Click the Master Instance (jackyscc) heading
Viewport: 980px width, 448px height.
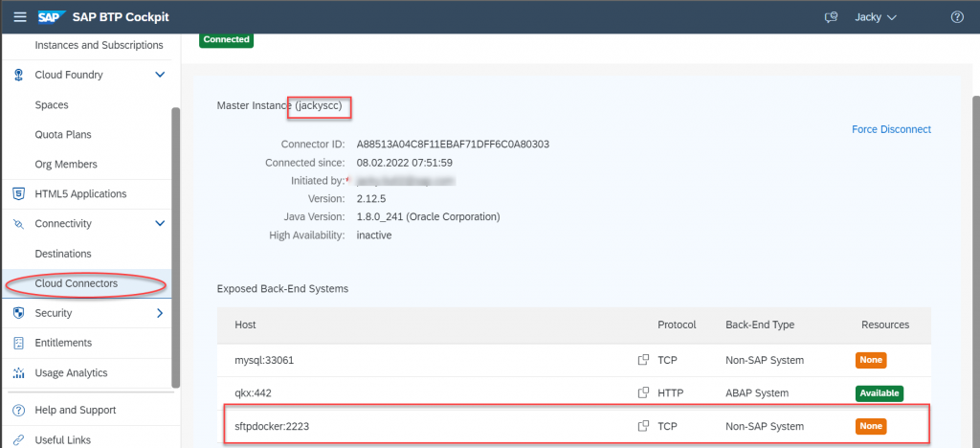pyautogui.click(x=279, y=106)
